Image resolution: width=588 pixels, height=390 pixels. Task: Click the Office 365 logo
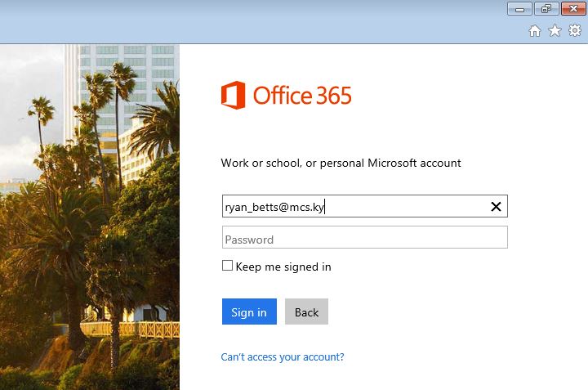[286, 96]
